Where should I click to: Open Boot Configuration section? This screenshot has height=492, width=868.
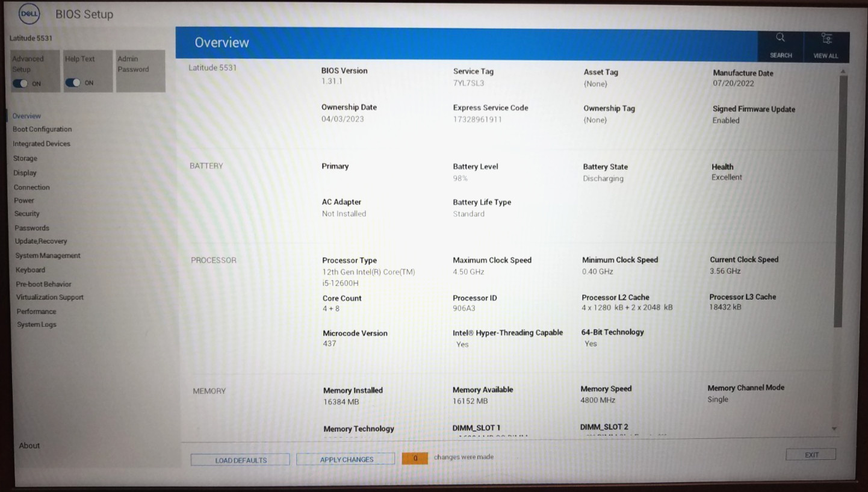(42, 129)
